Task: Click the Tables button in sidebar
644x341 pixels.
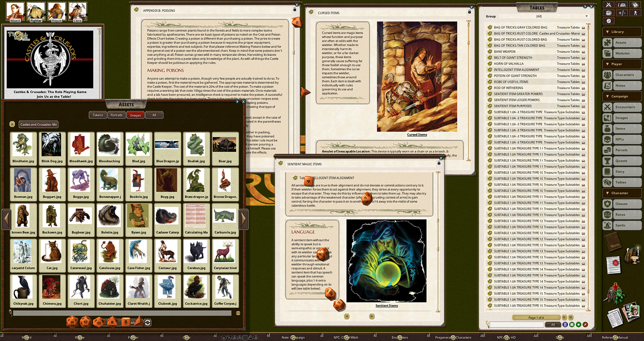Action: coord(627,182)
